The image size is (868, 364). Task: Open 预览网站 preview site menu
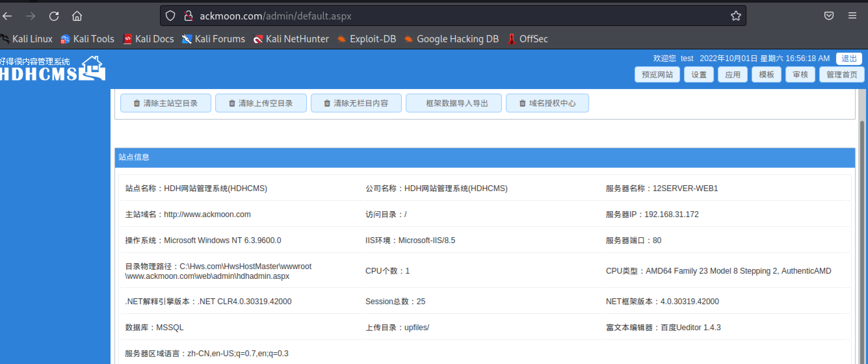click(657, 74)
